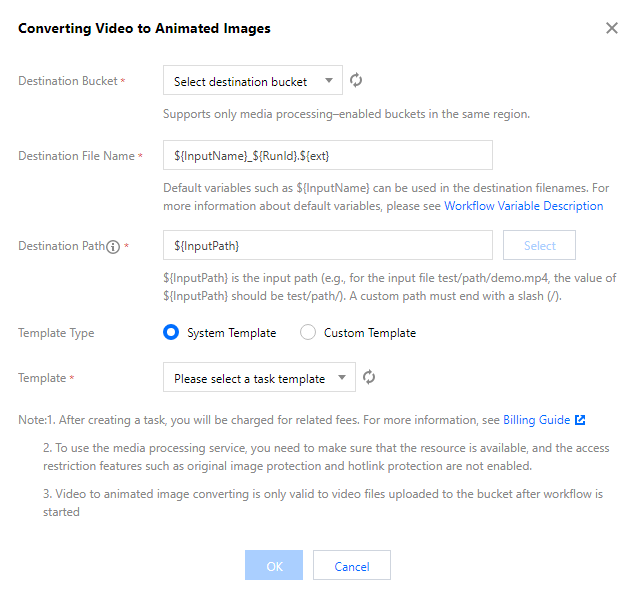Open the task template dropdown
622x599 pixels.
click(258, 378)
